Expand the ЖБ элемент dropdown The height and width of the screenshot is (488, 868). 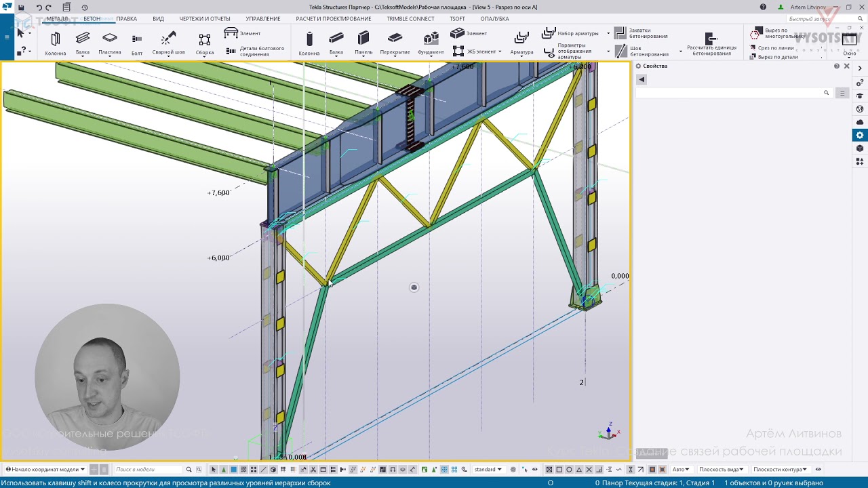coord(500,52)
